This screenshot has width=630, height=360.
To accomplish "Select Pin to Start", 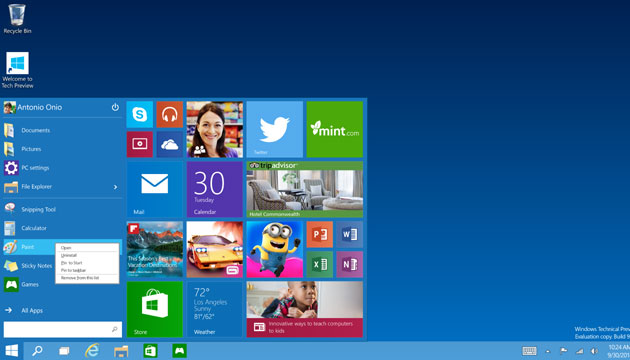I will pos(87,263).
